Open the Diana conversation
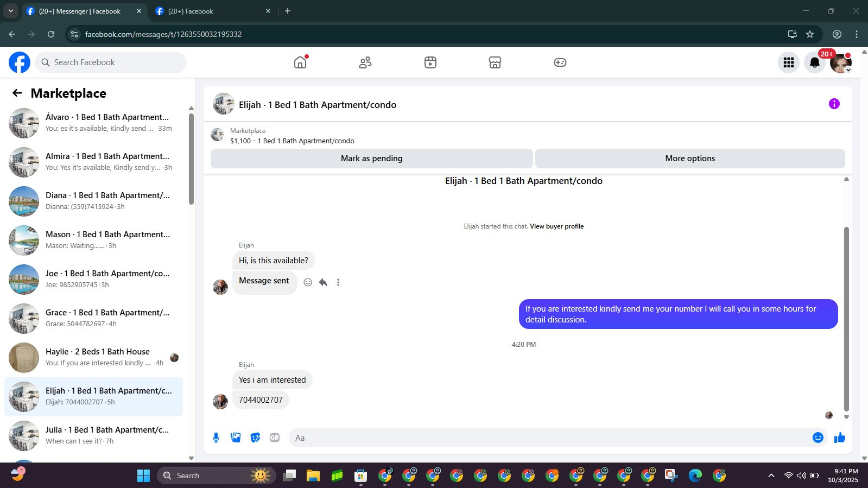Viewport: 868px width, 488px height. 93,201
